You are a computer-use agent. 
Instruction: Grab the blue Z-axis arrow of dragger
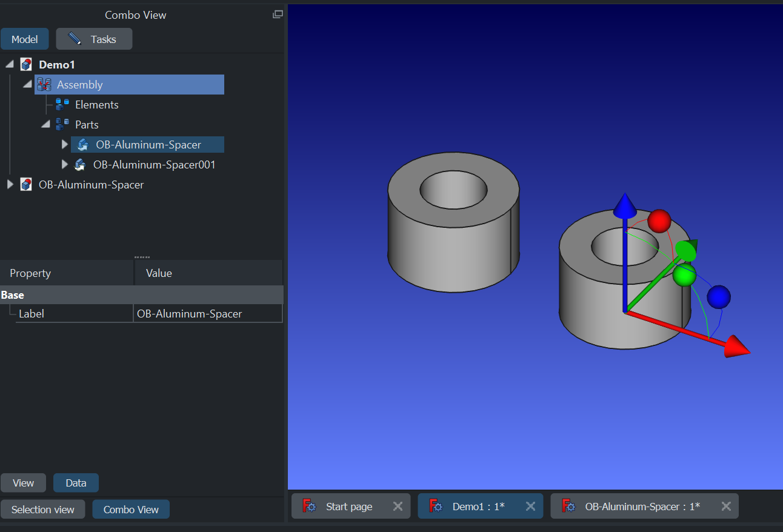[x=624, y=206]
